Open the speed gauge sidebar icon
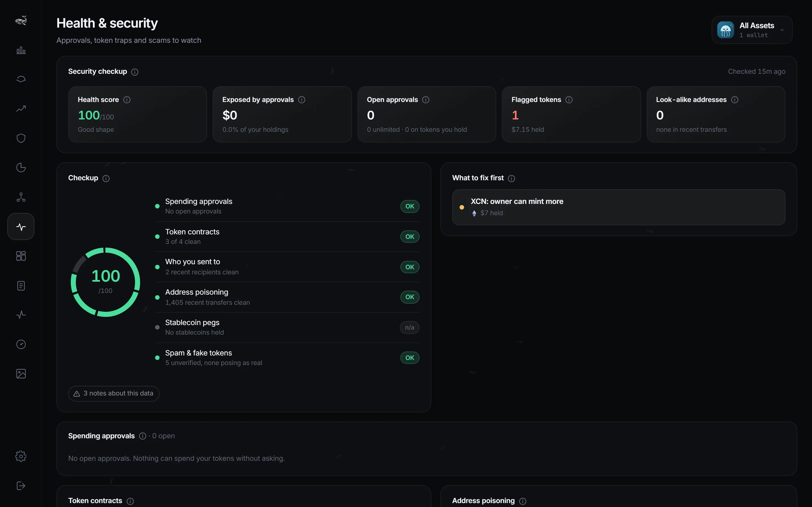Screen dimensions: 812x507 (21, 344)
